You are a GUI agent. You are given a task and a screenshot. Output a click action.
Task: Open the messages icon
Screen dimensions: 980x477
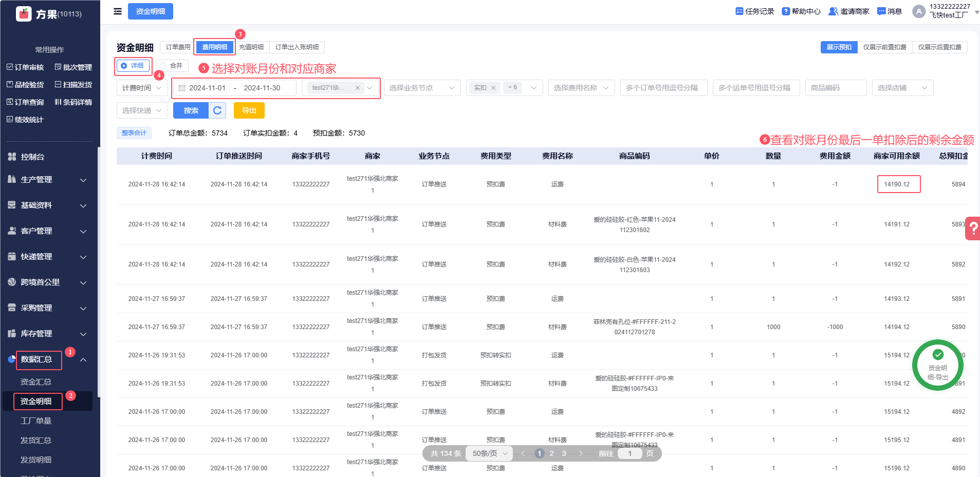(x=881, y=11)
